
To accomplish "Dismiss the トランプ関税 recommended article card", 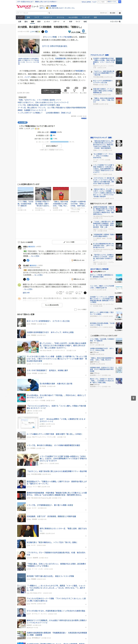I will 33,210.
